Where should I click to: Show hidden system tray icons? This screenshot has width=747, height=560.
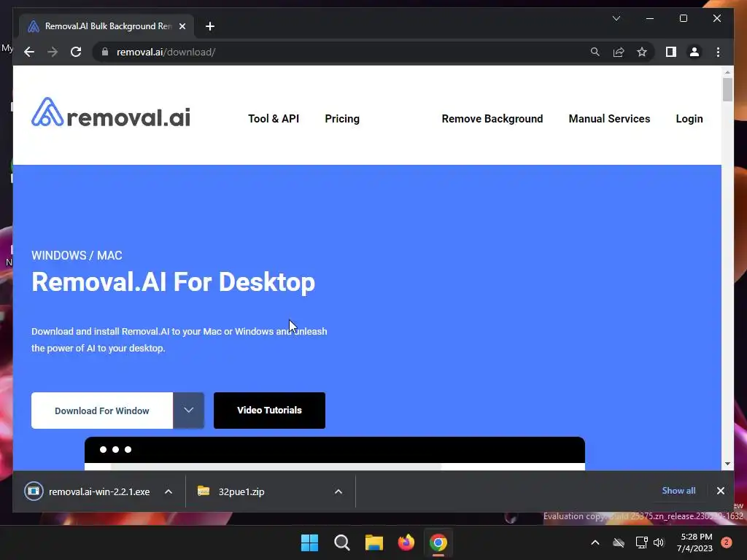pos(595,542)
